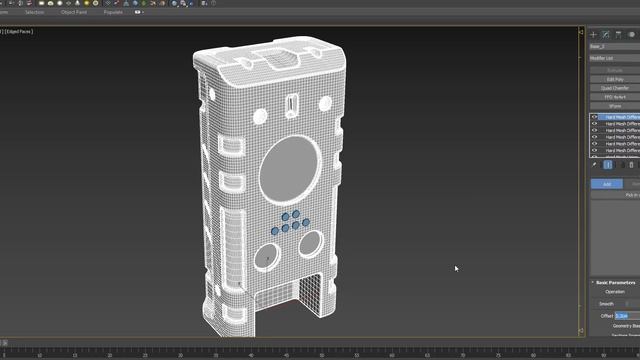Open the Modify tab in command panel

(x=606, y=35)
